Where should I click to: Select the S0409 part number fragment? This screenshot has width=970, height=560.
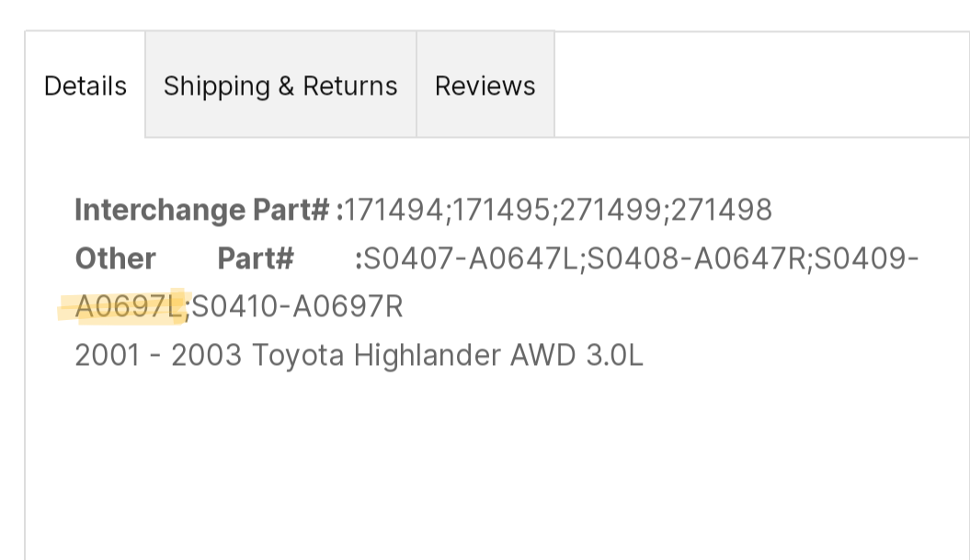click(861, 257)
